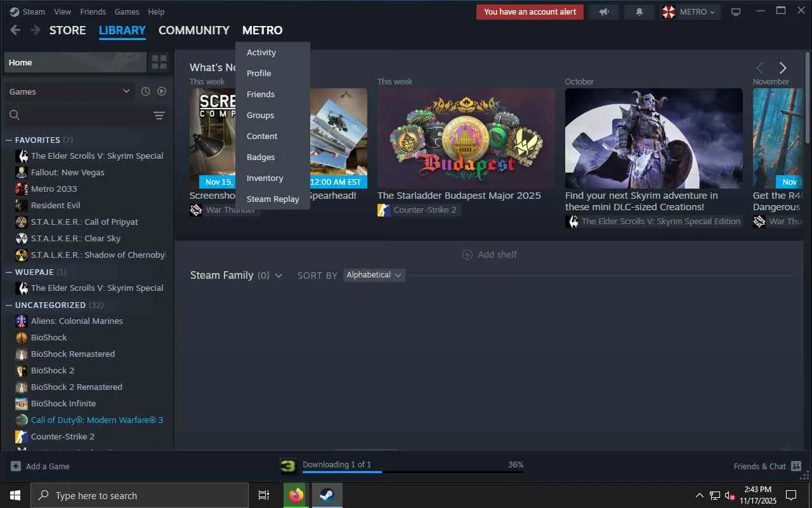Toggle sort by recent activity clock icon
Image resolution: width=812 pixels, height=508 pixels.
point(145,91)
